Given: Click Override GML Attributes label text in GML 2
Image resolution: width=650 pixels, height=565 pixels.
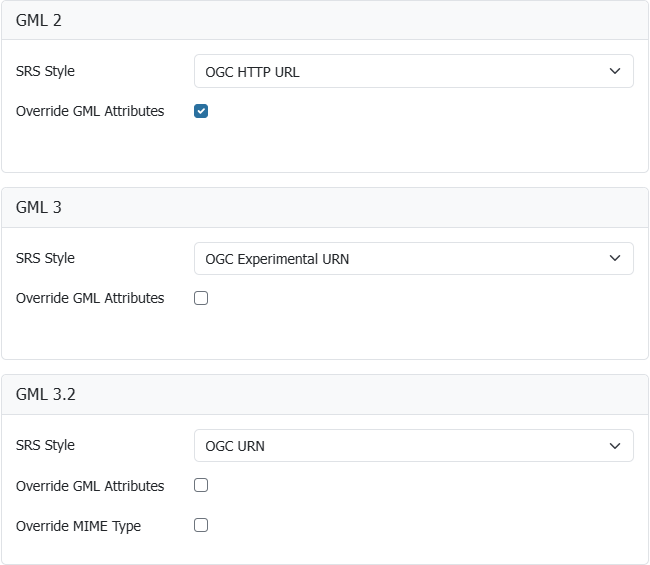Looking at the screenshot, I should click(x=90, y=111).
